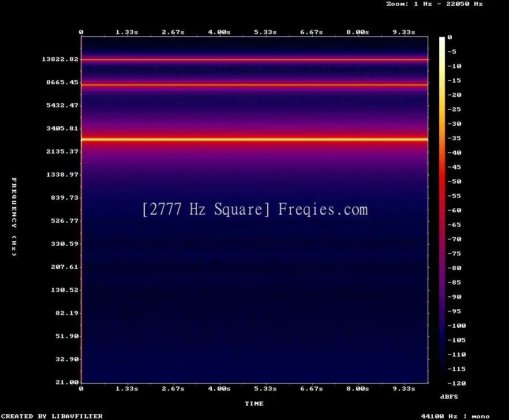509x420 pixels.
Task: Select the -55 dBFS scale label
Action: click(454, 196)
